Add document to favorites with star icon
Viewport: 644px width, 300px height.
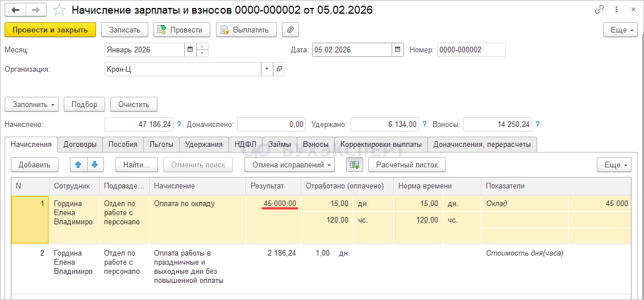point(59,10)
